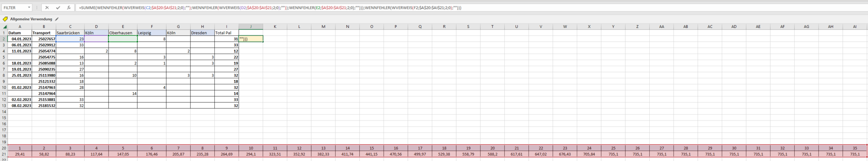868x161 pixels.
Task: Click cell I6 total value 19
Action: coord(227,63)
